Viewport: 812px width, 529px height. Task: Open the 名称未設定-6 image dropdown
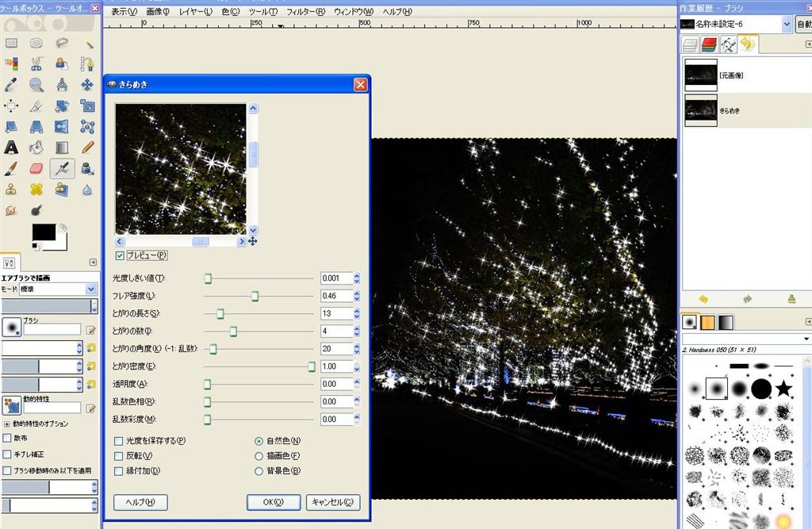pos(787,24)
